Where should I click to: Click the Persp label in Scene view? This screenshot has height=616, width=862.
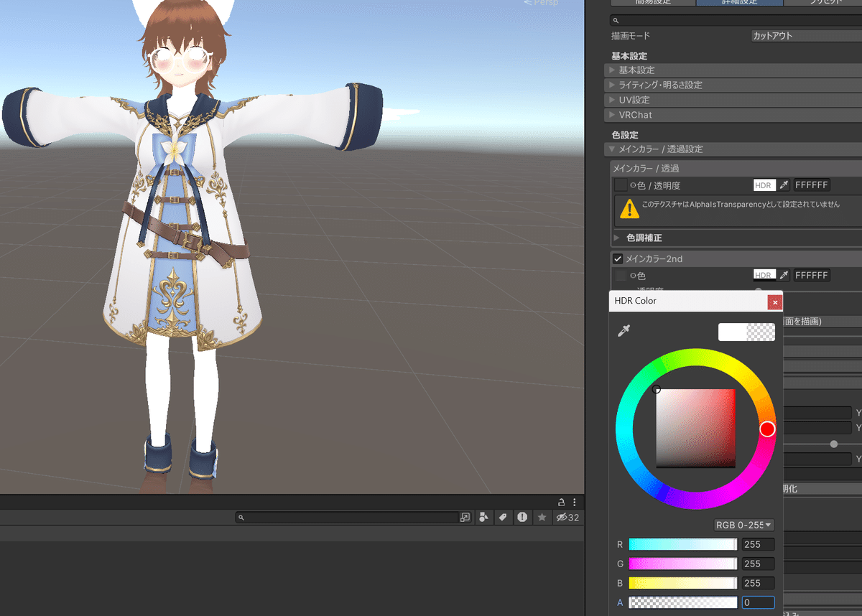click(544, 3)
